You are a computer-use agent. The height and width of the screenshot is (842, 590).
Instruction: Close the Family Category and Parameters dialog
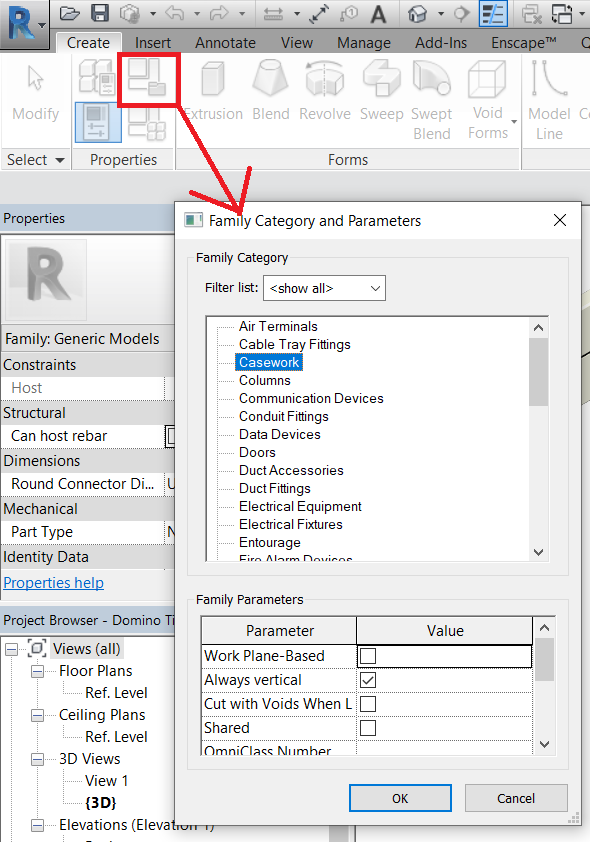click(x=560, y=220)
